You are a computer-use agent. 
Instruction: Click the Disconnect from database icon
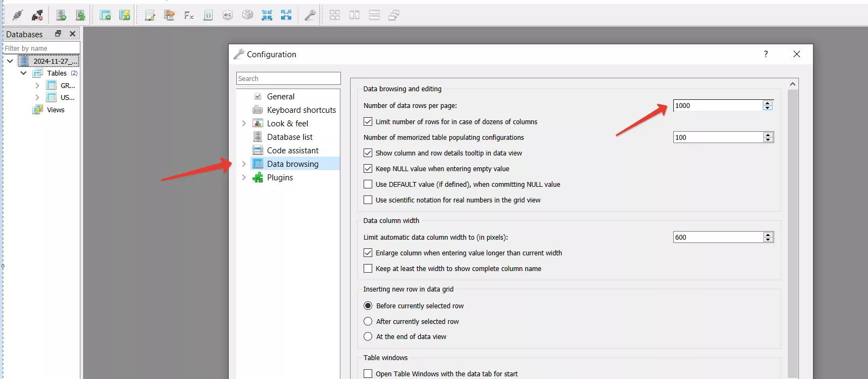[37, 15]
